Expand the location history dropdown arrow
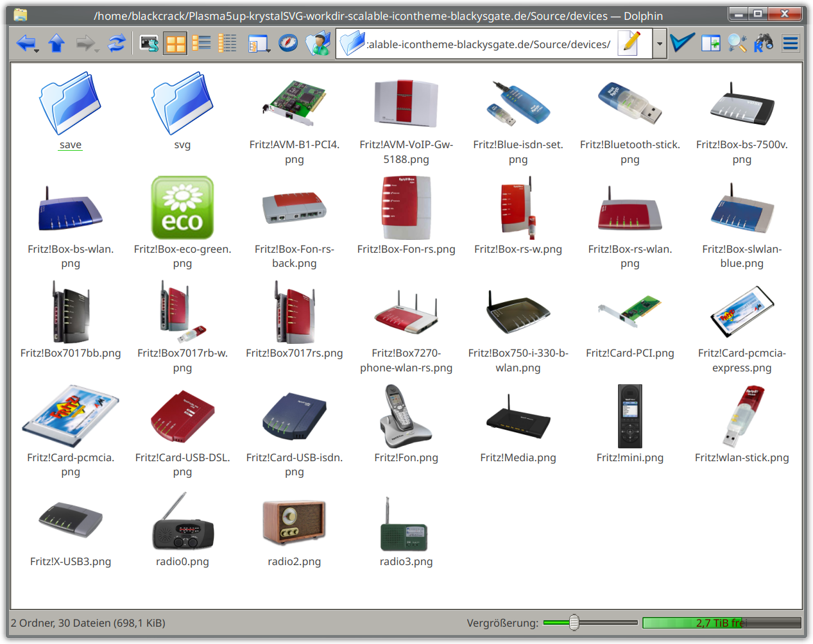 660,44
